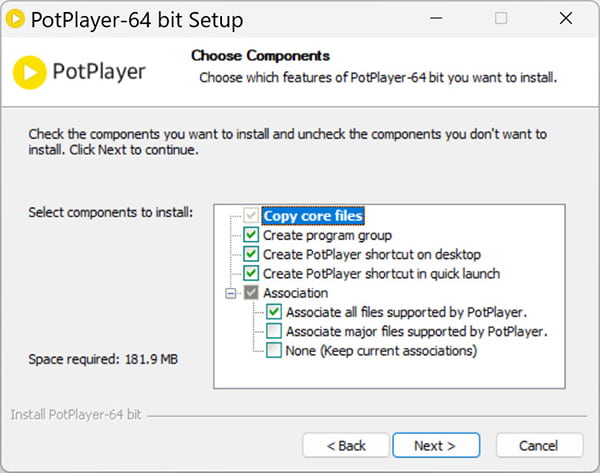
Task: Uncheck Create PotPlayer shortcut on desktop
Action: click(251, 254)
